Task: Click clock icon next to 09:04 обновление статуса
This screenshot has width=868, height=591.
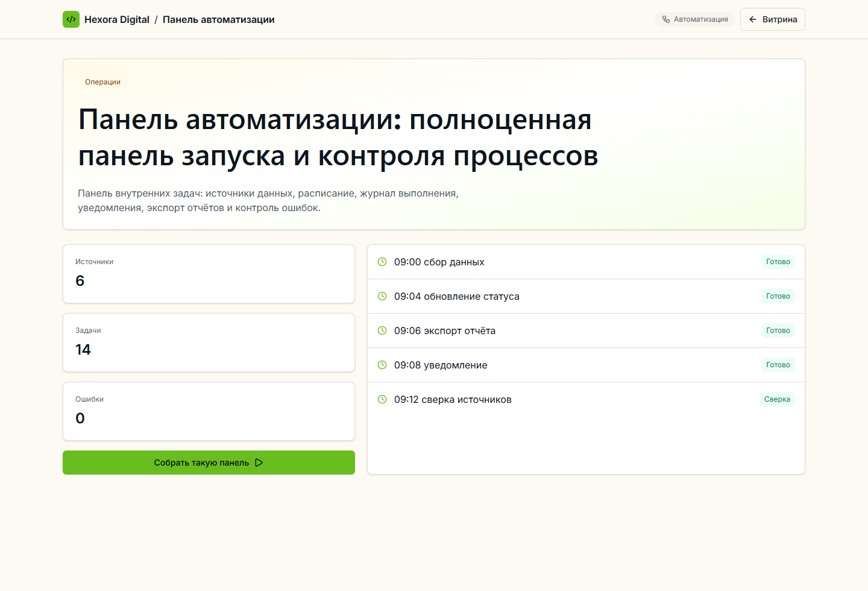Action: click(382, 296)
